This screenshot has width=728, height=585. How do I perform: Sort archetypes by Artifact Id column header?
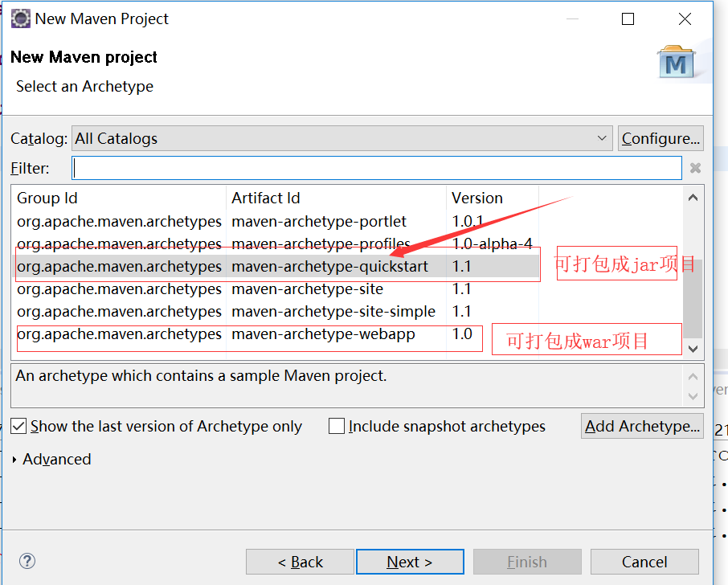265,198
